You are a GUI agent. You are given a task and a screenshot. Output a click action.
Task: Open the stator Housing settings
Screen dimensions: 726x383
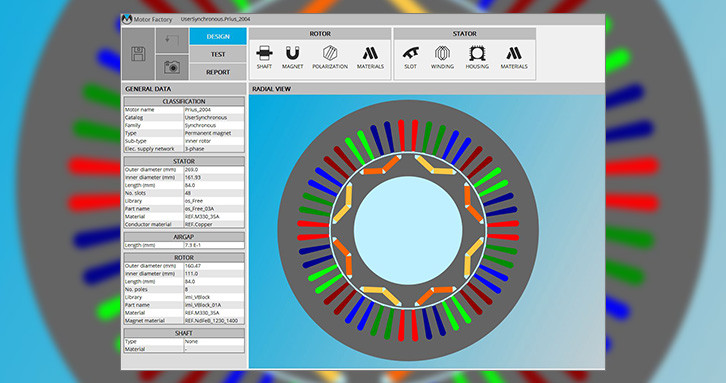click(x=477, y=57)
